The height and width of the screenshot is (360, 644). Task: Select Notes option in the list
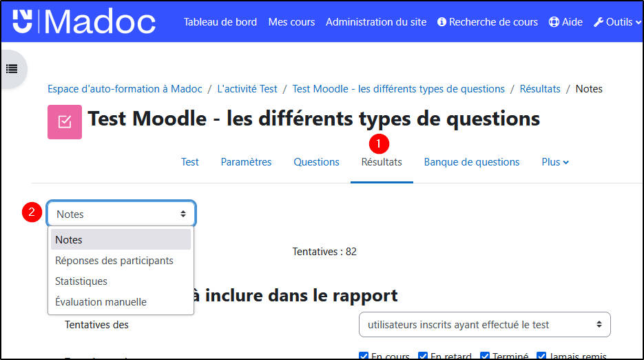tap(121, 240)
